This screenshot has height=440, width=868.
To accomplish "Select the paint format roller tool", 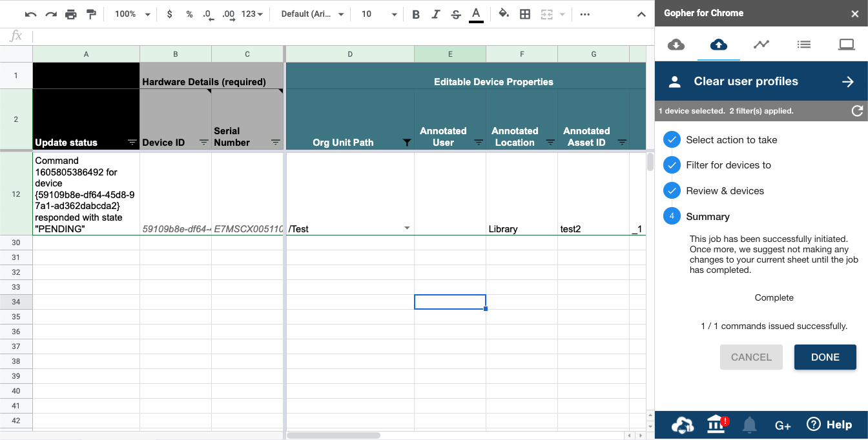I will pyautogui.click(x=91, y=14).
